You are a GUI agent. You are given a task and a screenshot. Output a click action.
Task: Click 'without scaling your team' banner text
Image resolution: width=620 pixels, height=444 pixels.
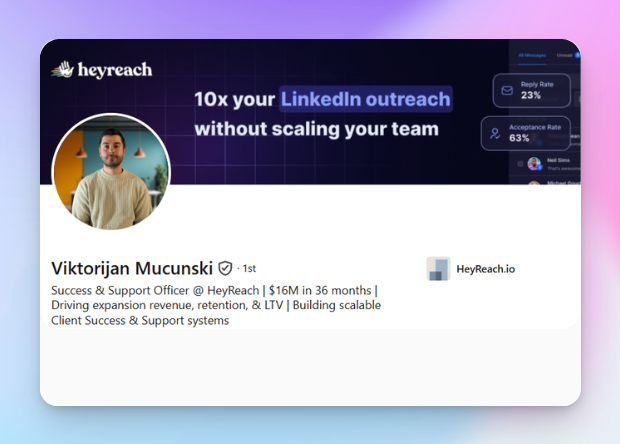(x=316, y=129)
